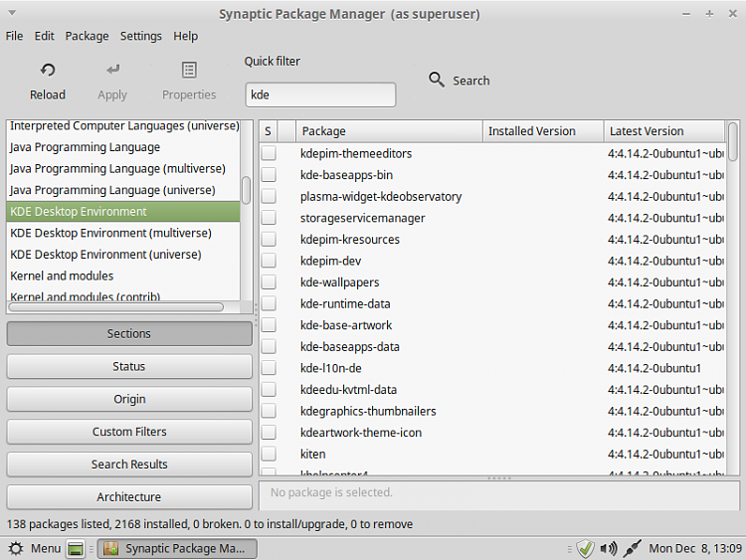Screen dimensions: 746x560
Task: Click the show desktop icon in taskbar
Action: point(76,549)
